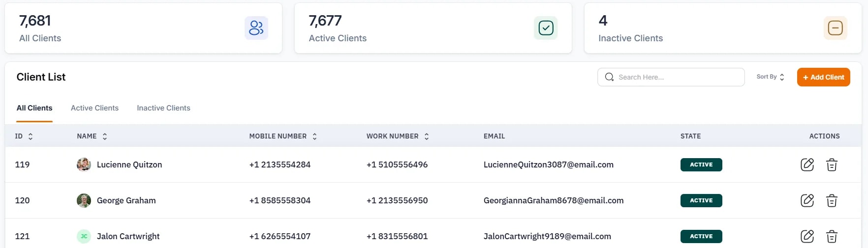This screenshot has height=248, width=868.
Task: Click the Active badge for George Graham
Action: coord(701,200)
